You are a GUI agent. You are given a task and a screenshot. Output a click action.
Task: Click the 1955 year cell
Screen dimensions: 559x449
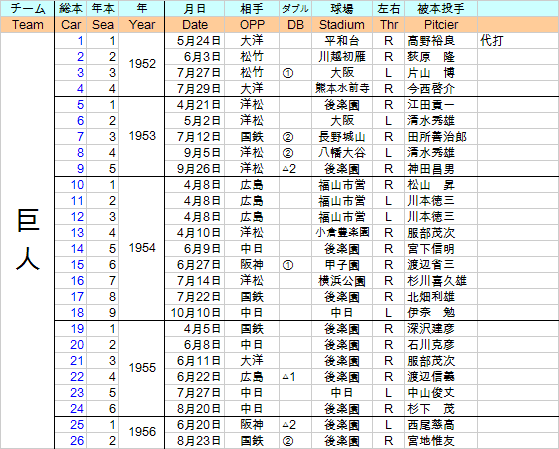click(x=142, y=368)
